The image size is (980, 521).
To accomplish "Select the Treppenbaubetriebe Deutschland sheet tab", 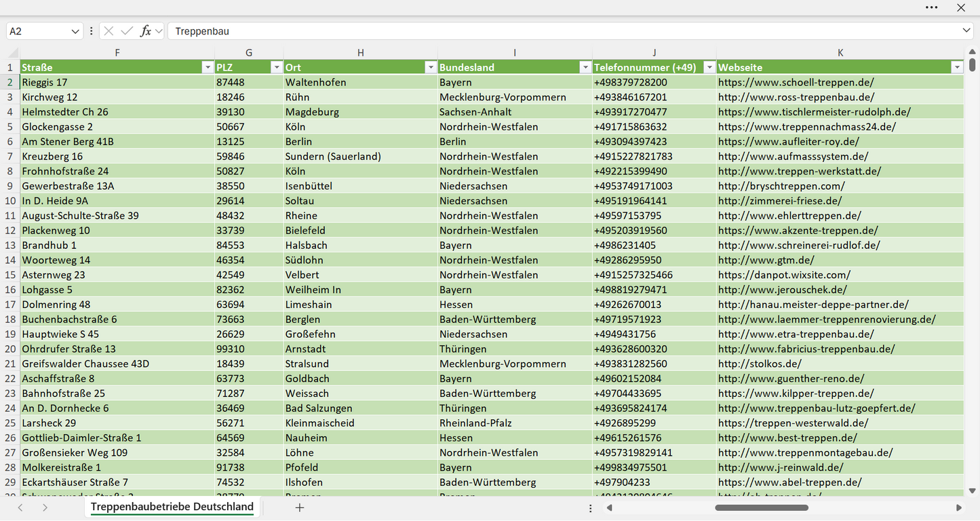I will (172, 507).
